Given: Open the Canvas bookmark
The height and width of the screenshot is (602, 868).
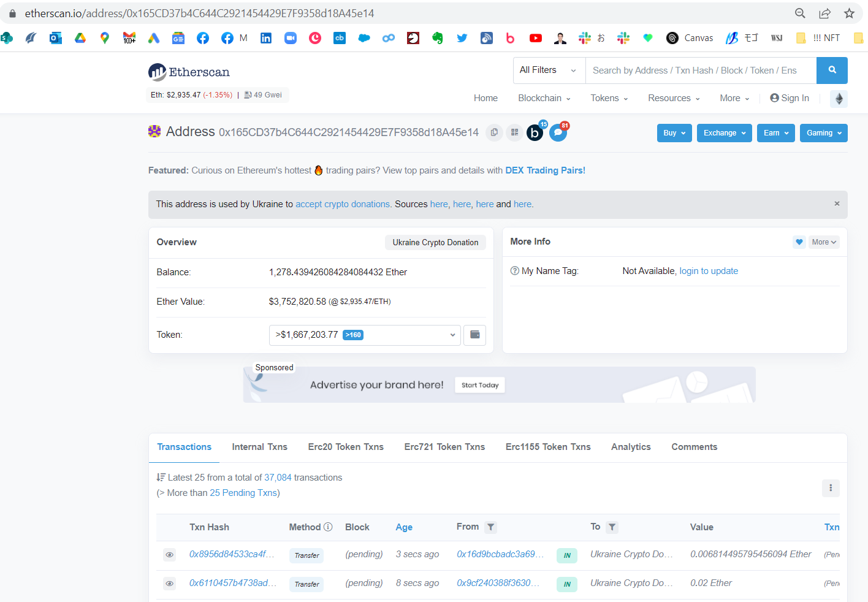Looking at the screenshot, I should pyautogui.click(x=690, y=38).
